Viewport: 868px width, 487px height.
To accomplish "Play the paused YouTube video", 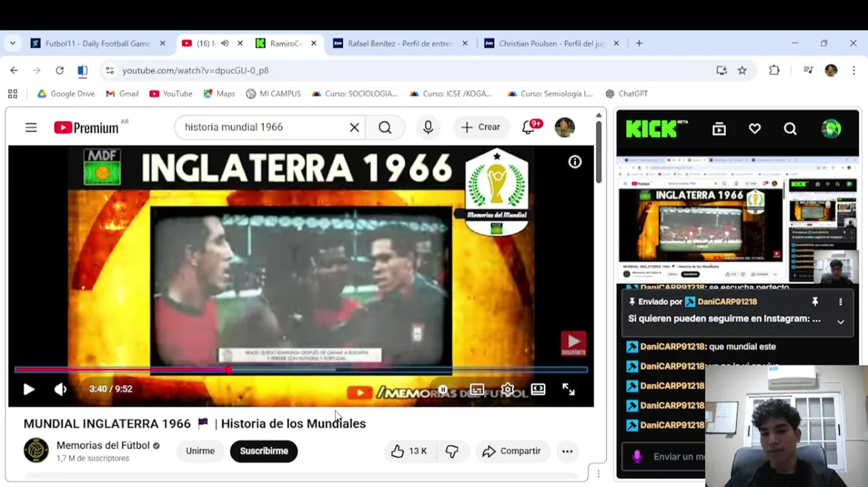I will pos(28,389).
